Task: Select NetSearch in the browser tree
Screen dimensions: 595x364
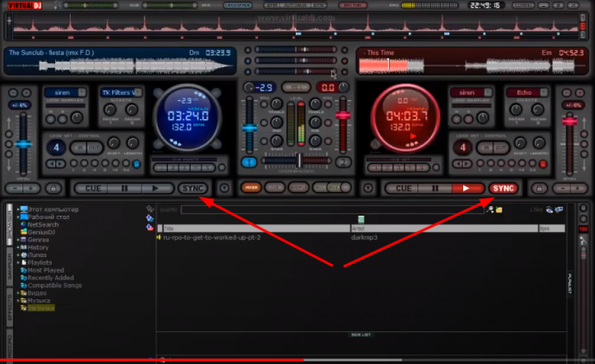Action: pos(43,224)
